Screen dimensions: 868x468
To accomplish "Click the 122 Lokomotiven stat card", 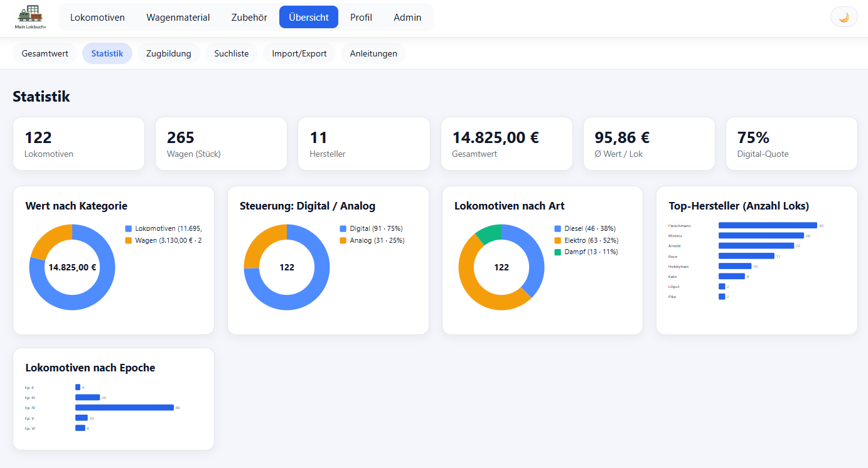I will pyautogui.click(x=78, y=144).
